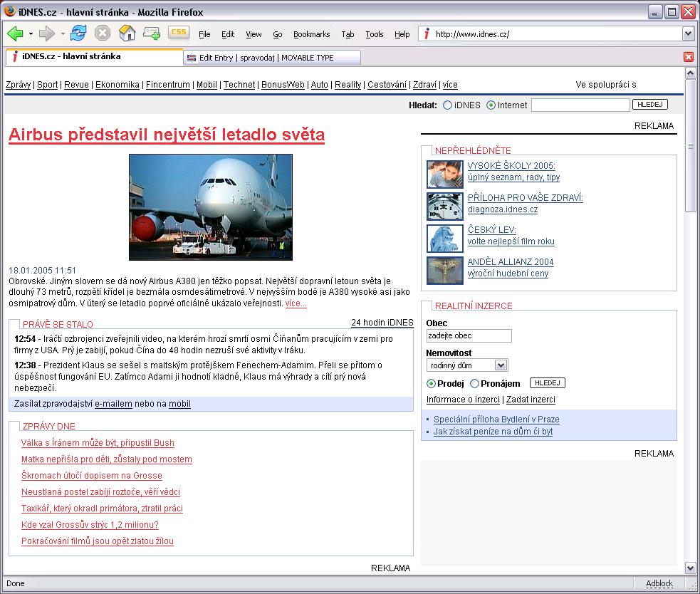The height and width of the screenshot is (594, 700).
Task: Open new tab toolbar icon
Action: 152,33
